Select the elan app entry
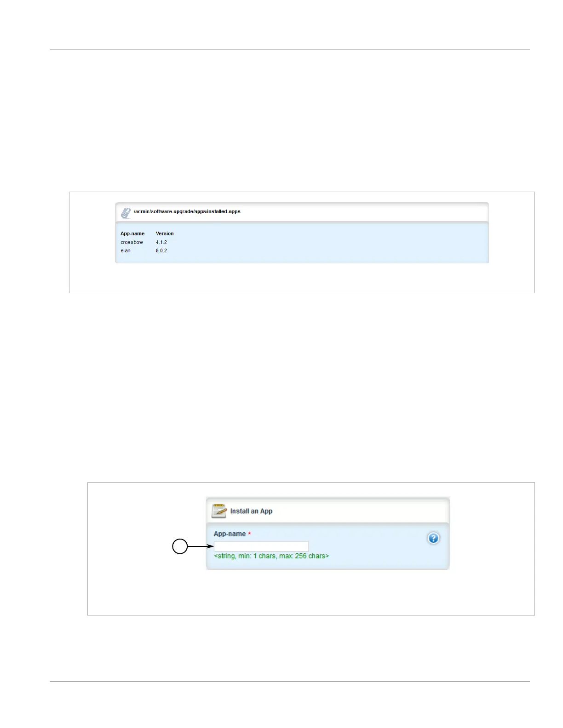This screenshot has width=563, height=728. pos(126,250)
